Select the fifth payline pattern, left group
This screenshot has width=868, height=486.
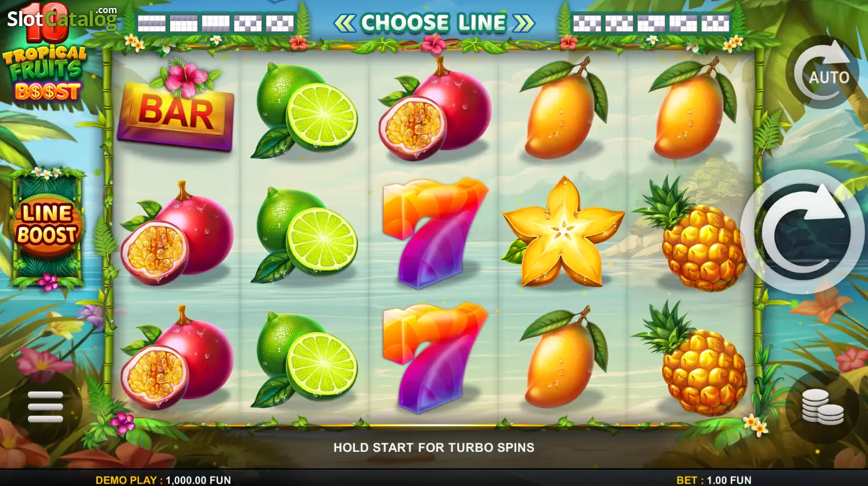point(280,23)
